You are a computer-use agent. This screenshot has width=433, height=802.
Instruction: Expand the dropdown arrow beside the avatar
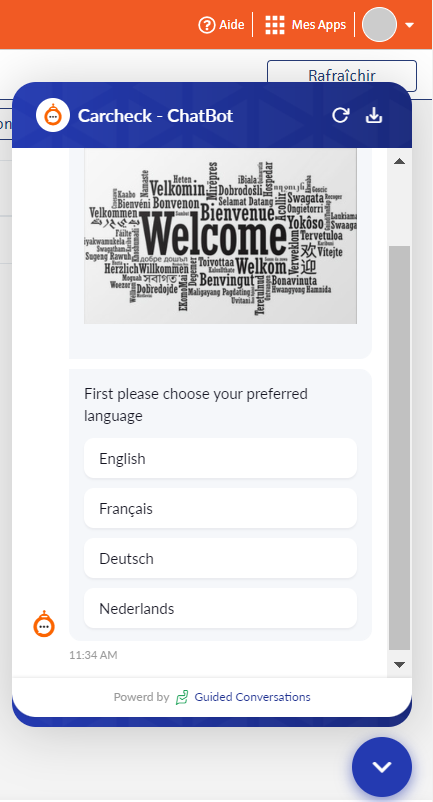click(x=409, y=25)
